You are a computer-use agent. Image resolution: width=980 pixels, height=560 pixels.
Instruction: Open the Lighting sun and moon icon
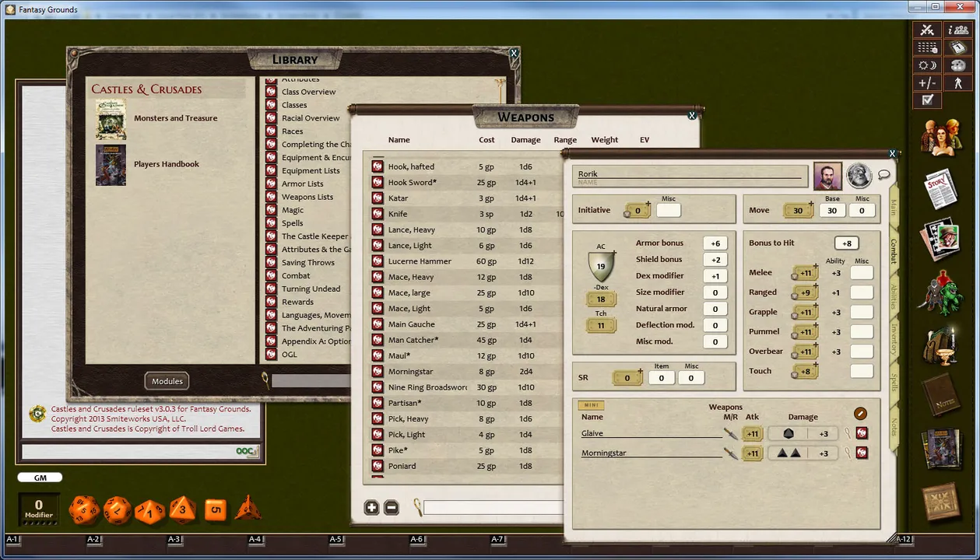click(927, 66)
